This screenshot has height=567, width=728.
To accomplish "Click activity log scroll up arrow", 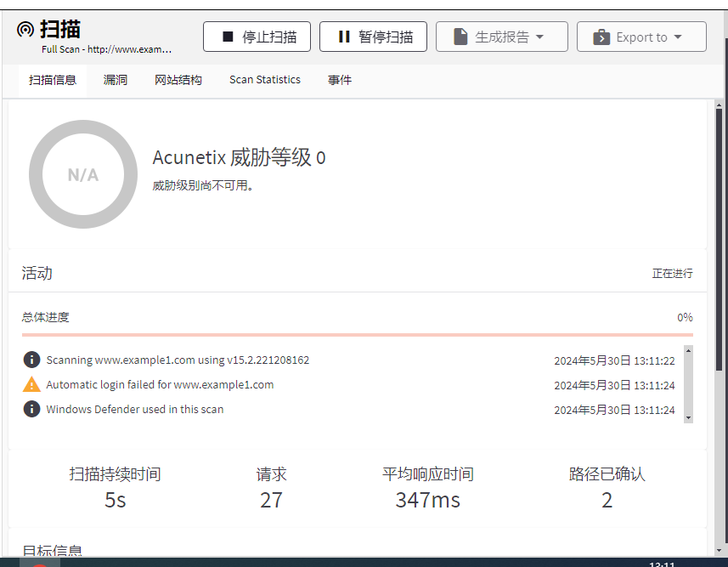I will (689, 350).
